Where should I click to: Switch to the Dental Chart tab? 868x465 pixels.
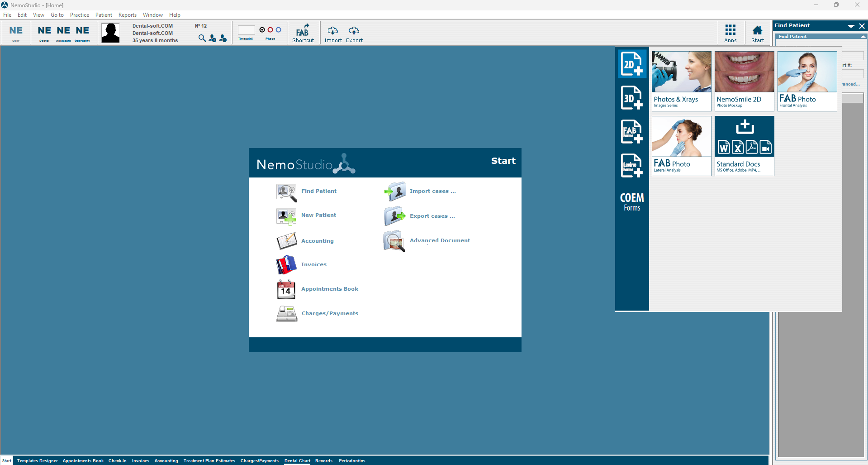click(x=297, y=461)
